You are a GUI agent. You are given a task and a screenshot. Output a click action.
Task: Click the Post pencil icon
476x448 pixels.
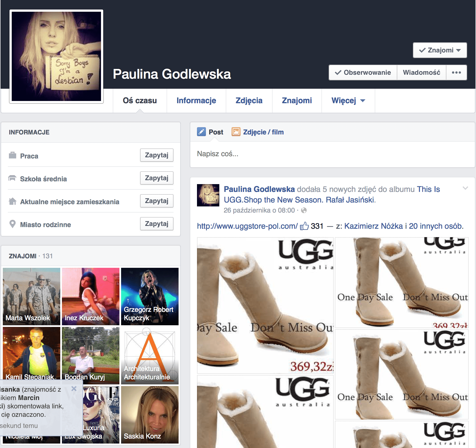[201, 132]
